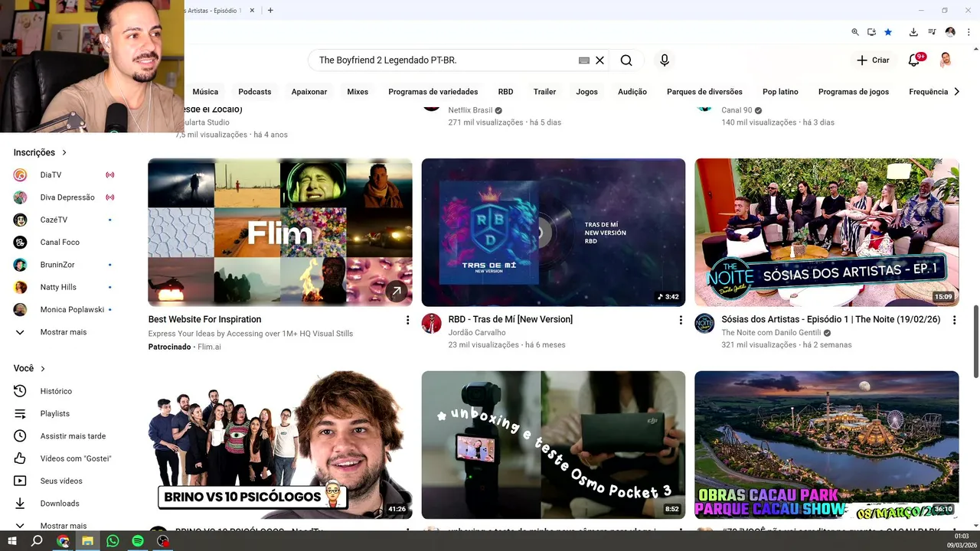The height and width of the screenshot is (551, 980).
Task: Open Natty Hills channel
Action: [64, 287]
